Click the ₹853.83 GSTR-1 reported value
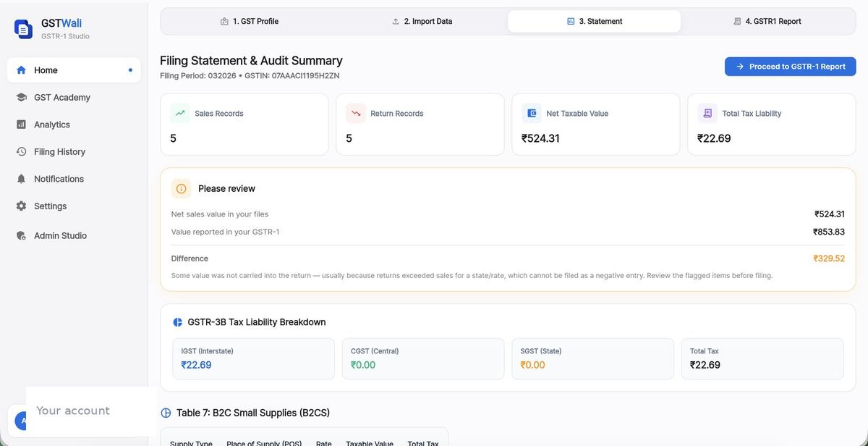 click(829, 232)
